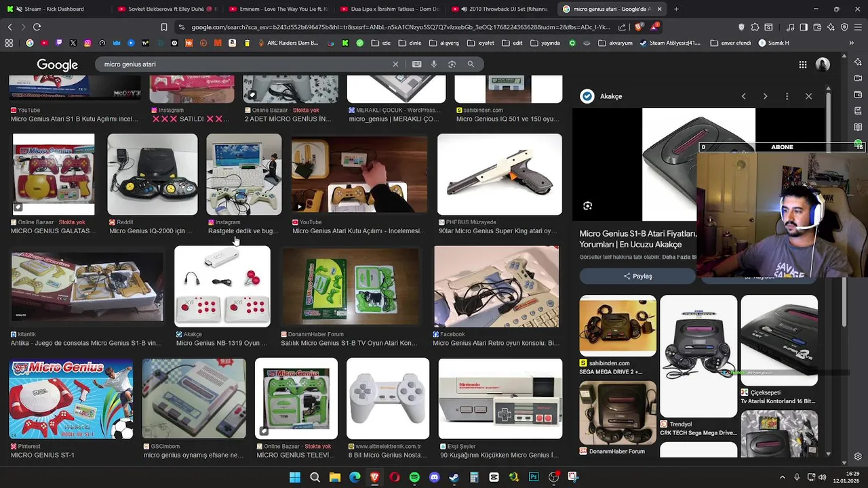Show more bookmarks with the overflow chevron
The image size is (868, 488).
click(x=851, y=43)
